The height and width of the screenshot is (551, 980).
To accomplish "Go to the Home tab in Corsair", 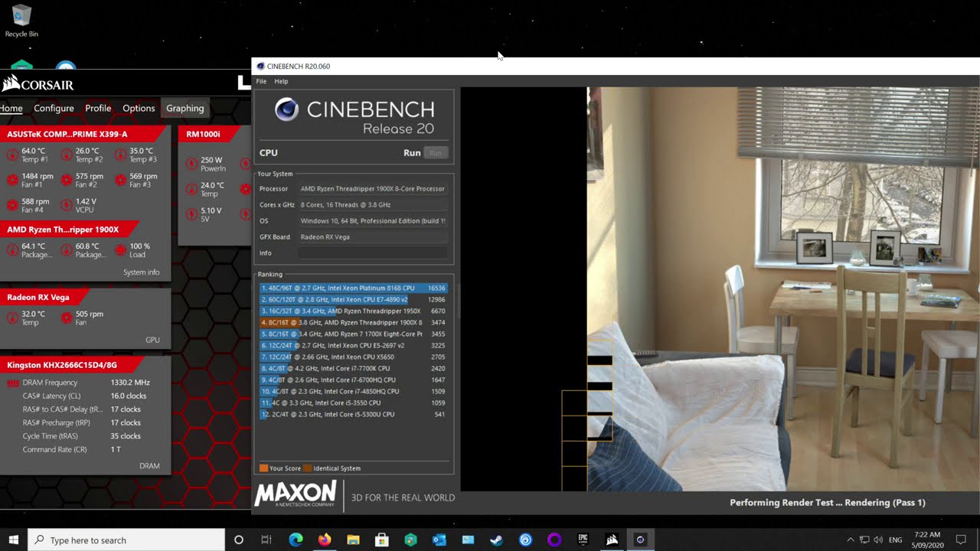I will (x=11, y=108).
